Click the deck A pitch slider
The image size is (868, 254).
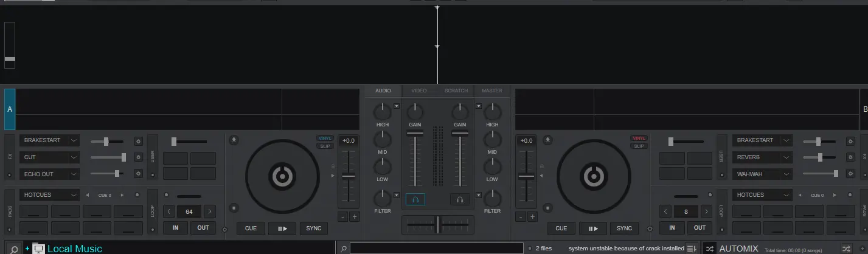pyautogui.click(x=348, y=176)
